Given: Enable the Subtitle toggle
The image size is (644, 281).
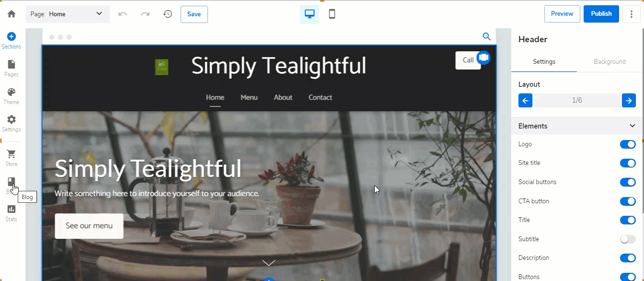Looking at the screenshot, I should point(628,239).
